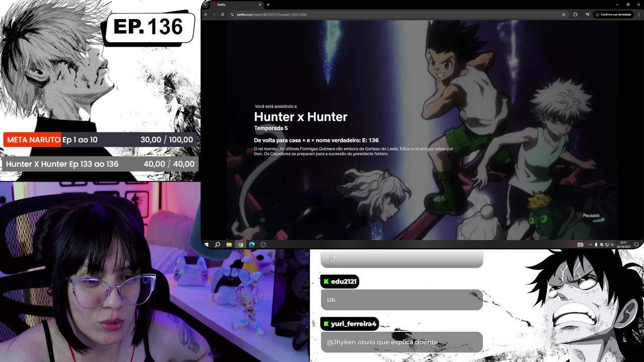Image resolution: width=644 pixels, height=362 pixels.
Task: Click the completed goal amount 40,00 / 40,00
Action: click(x=169, y=164)
